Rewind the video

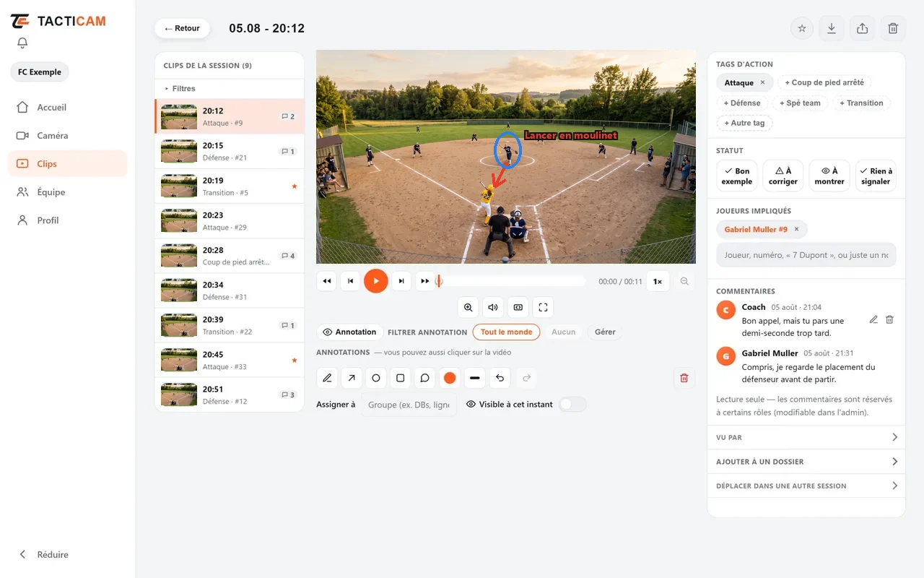pyautogui.click(x=327, y=281)
